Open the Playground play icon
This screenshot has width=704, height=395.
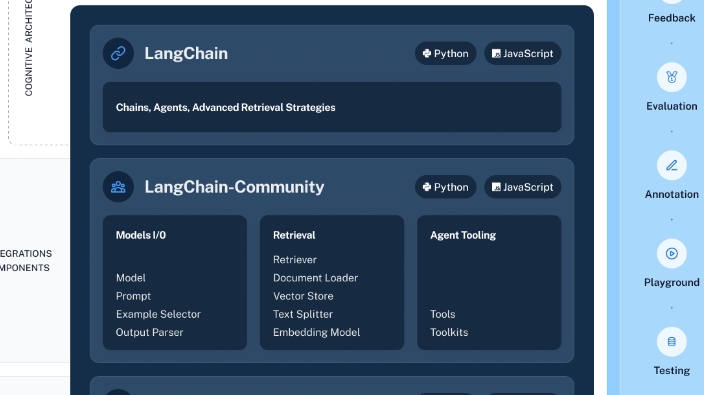tap(672, 254)
